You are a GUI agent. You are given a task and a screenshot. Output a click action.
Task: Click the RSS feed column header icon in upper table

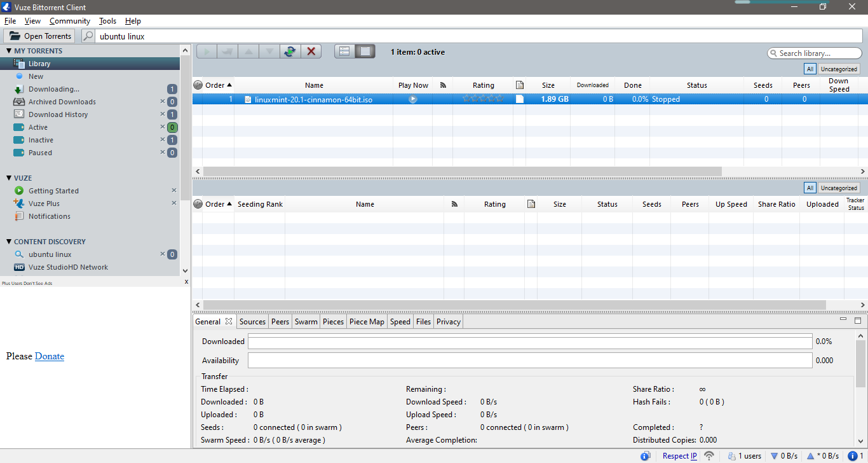tap(443, 85)
